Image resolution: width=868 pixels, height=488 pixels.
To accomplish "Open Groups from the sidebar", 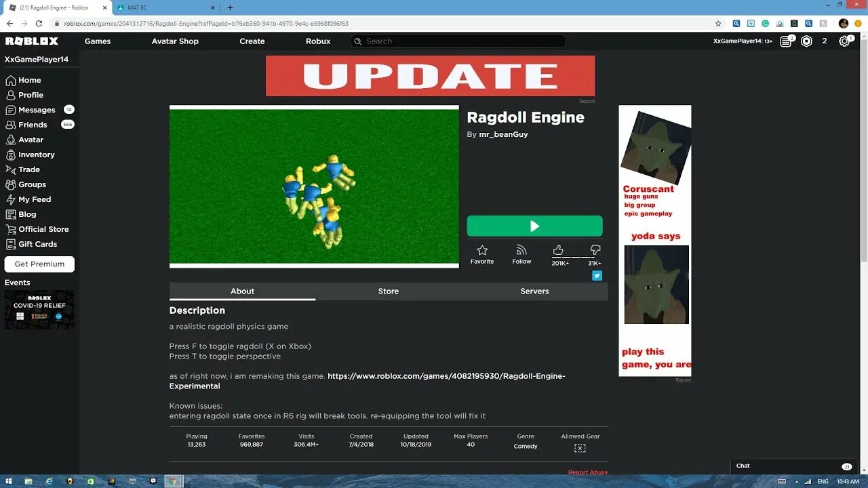I will [x=32, y=184].
